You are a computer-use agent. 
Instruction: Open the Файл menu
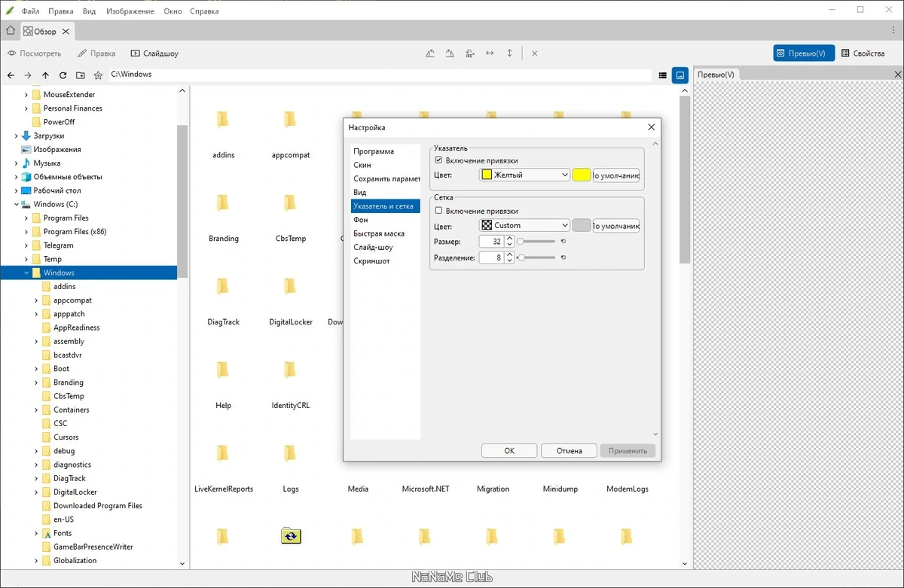(x=30, y=11)
